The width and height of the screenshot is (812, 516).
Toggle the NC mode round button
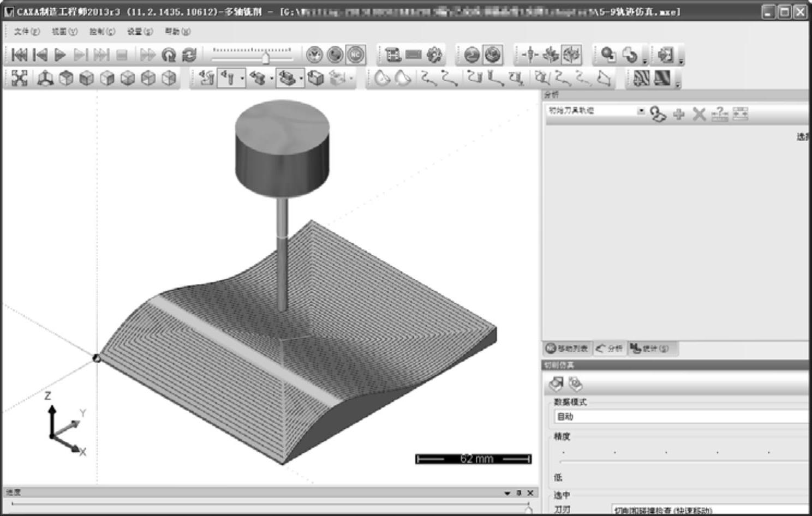pos(355,55)
